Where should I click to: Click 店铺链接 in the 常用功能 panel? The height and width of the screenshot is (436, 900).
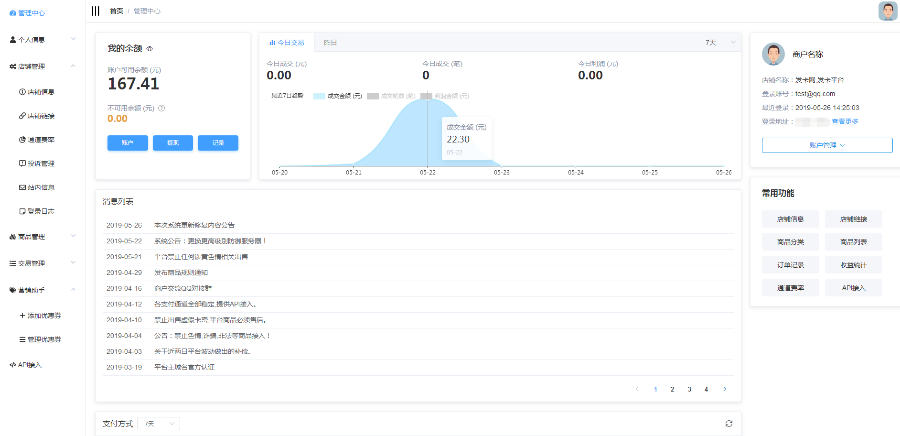click(x=854, y=219)
